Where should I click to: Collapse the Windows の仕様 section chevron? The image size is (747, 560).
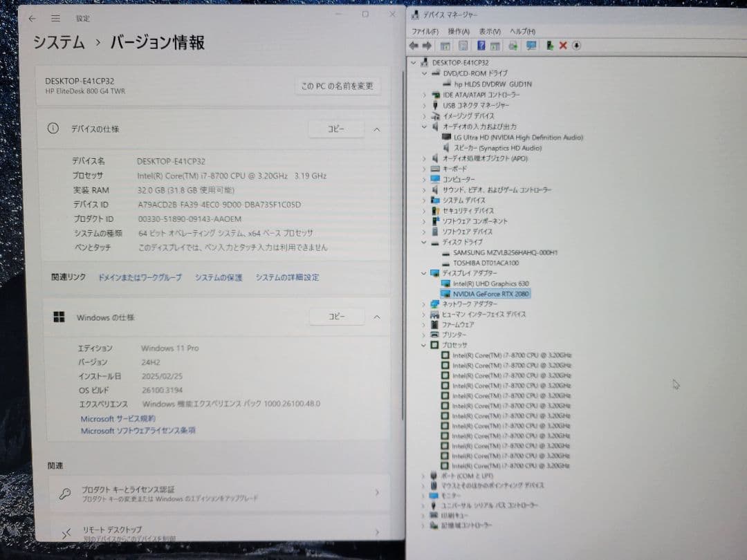coord(377,317)
